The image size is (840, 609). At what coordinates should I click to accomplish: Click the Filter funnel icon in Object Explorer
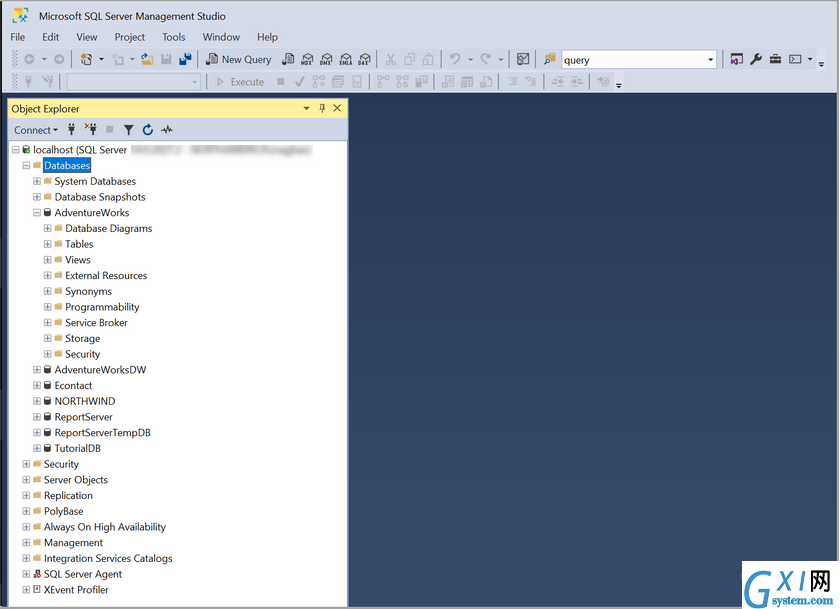pos(129,129)
